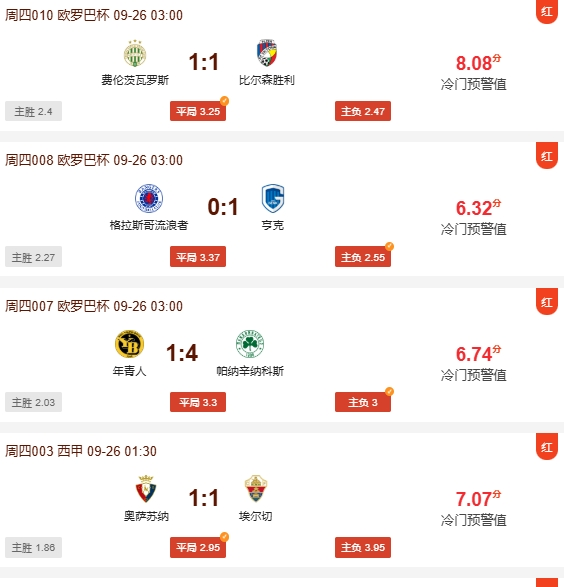
Task: Click the 1:4 score of Young Boys match
Action: click(182, 353)
